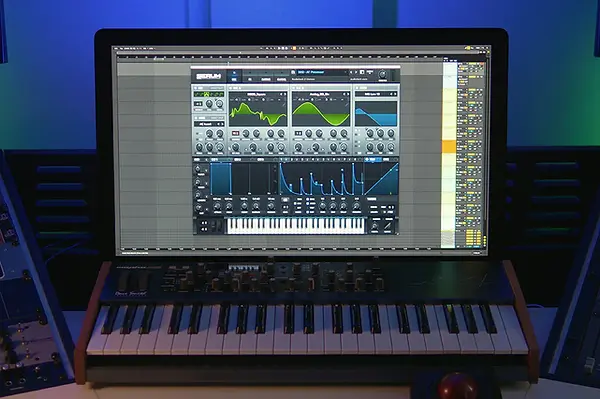The height and width of the screenshot is (399, 600).
Task: Click the filter cutoff knob
Action: tap(370, 133)
